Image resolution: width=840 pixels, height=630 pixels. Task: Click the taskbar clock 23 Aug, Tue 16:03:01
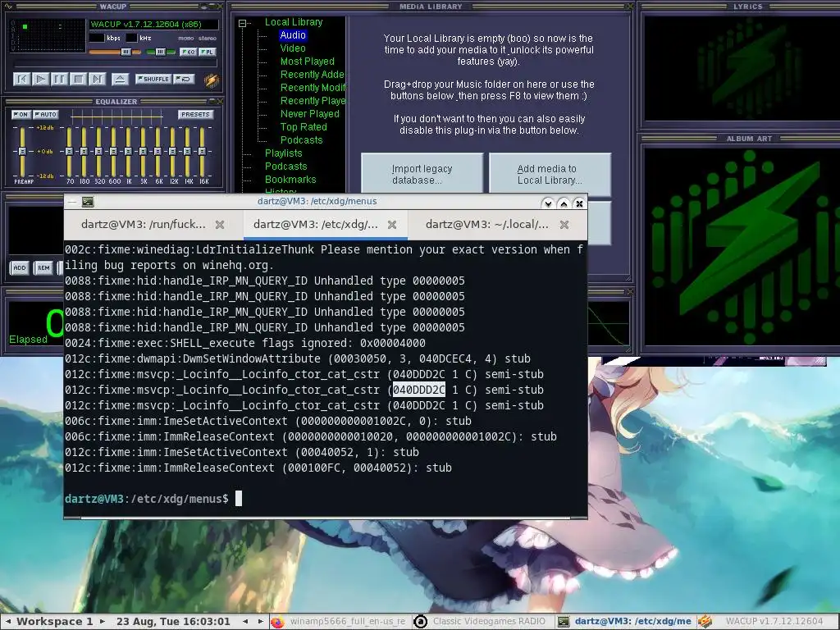173,622
